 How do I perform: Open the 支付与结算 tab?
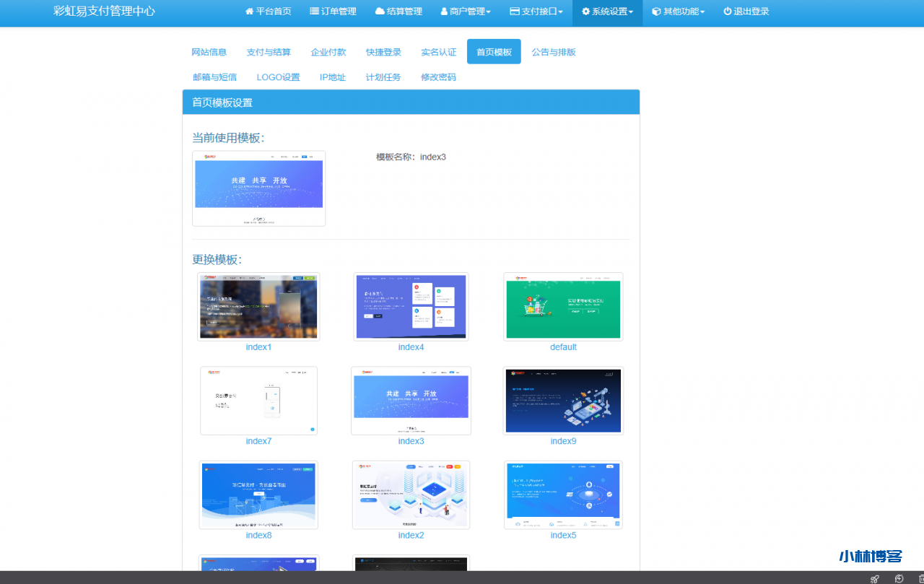(269, 52)
